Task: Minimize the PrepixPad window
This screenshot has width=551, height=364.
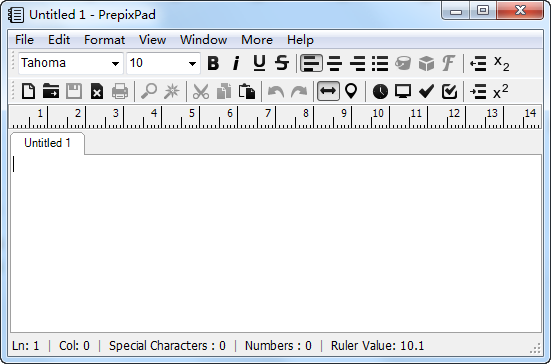Action: [456, 11]
